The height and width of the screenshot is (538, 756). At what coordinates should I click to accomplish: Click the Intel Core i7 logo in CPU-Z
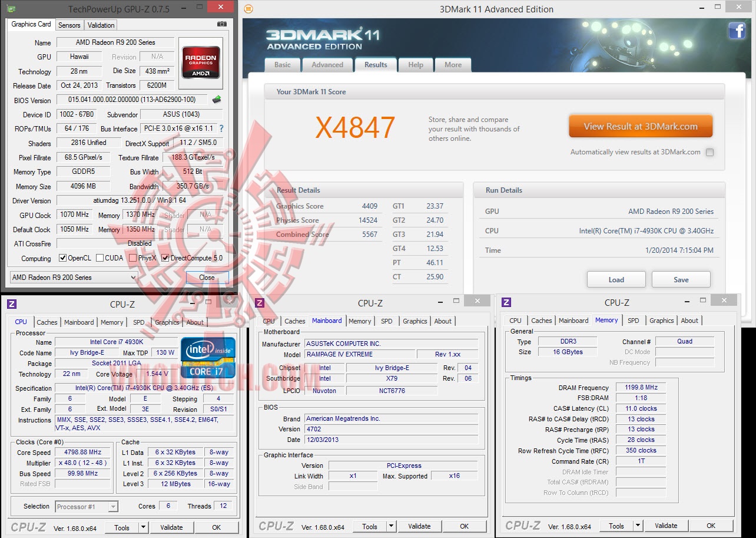click(x=208, y=357)
